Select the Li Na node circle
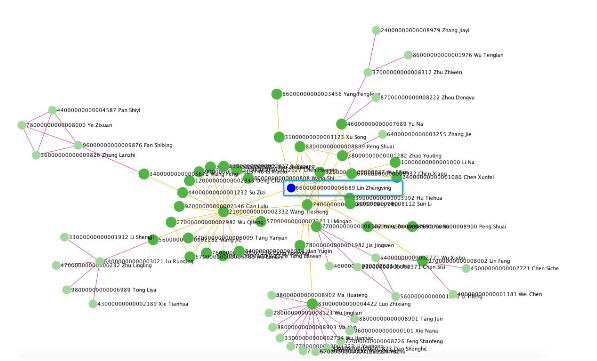Image resolution: width=597 pixels, height=361 pixels. [x=395, y=163]
